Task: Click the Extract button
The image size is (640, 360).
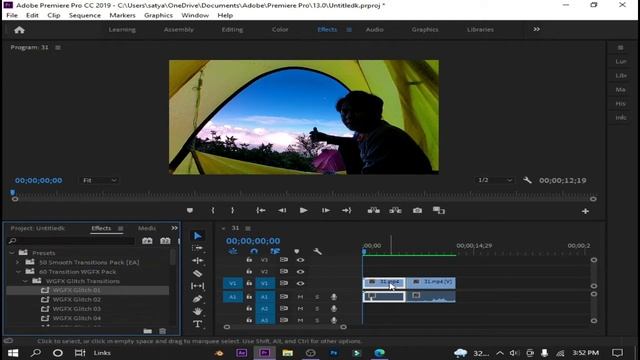Action: tap(395, 211)
